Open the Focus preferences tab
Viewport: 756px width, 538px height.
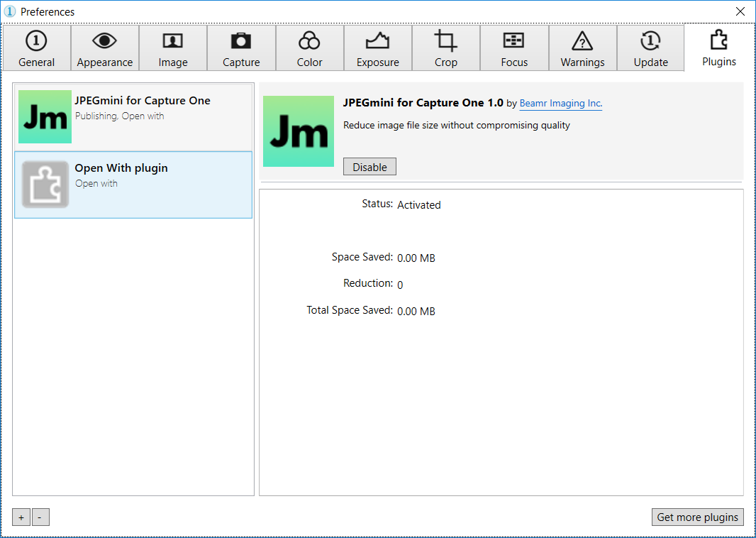pyautogui.click(x=514, y=48)
